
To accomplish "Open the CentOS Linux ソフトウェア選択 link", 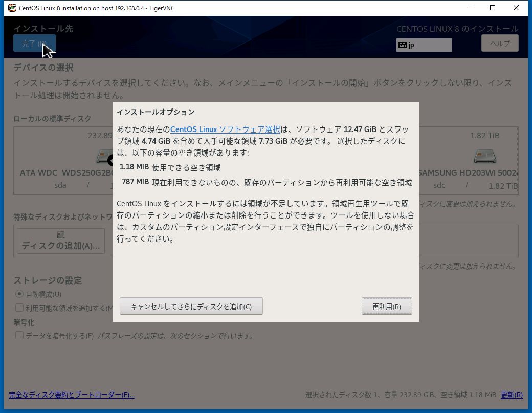I will tap(225, 129).
